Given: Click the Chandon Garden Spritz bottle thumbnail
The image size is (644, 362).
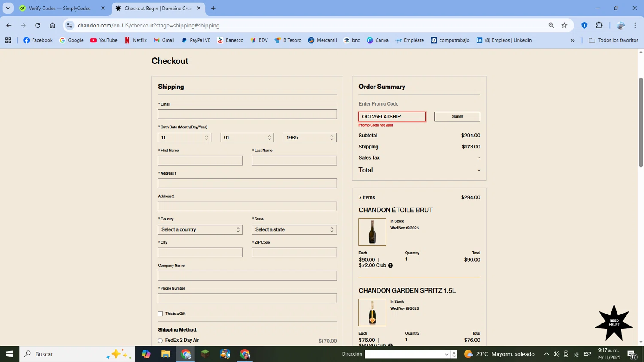Looking at the screenshot, I should pyautogui.click(x=372, y=312).
